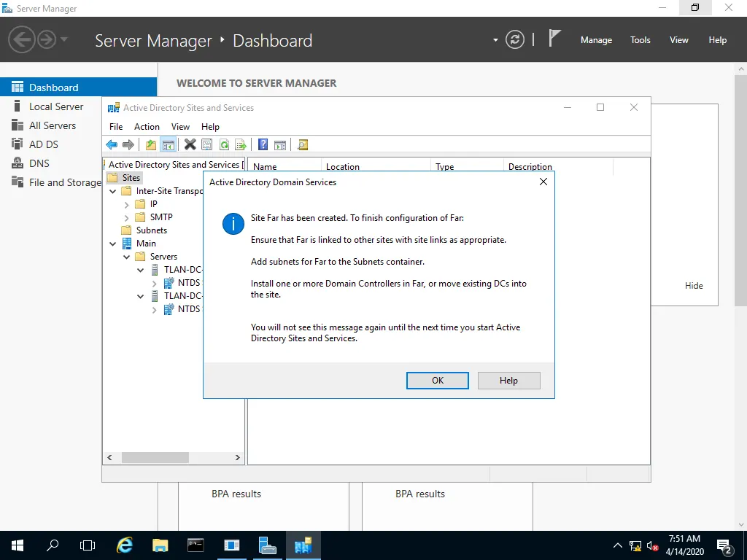Click the Description column header
This screenshot has width=747, height=560.
click(x=558, y=166)
